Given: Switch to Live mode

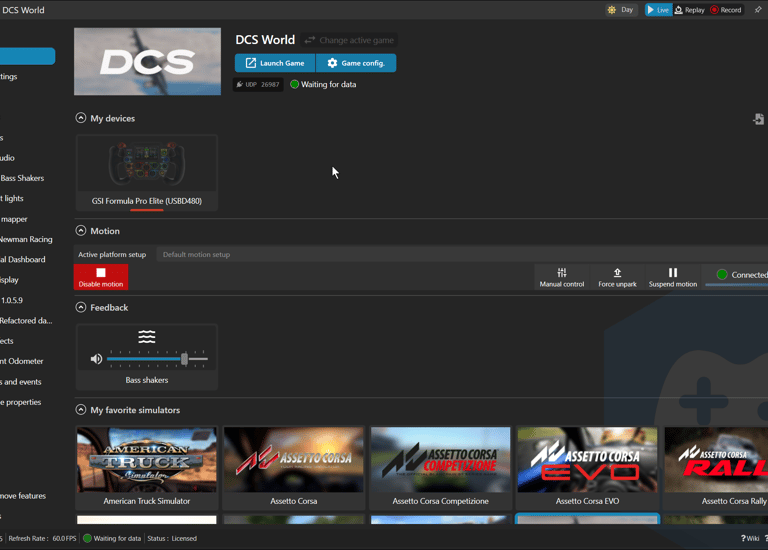Looking at the screenshot, I should (x=658, y=10).
